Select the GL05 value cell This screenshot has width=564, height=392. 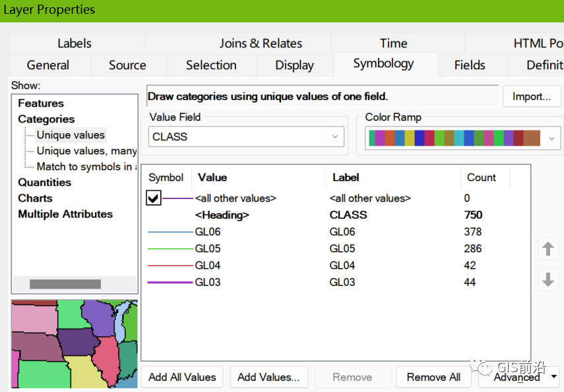click(x=208, y=248)
